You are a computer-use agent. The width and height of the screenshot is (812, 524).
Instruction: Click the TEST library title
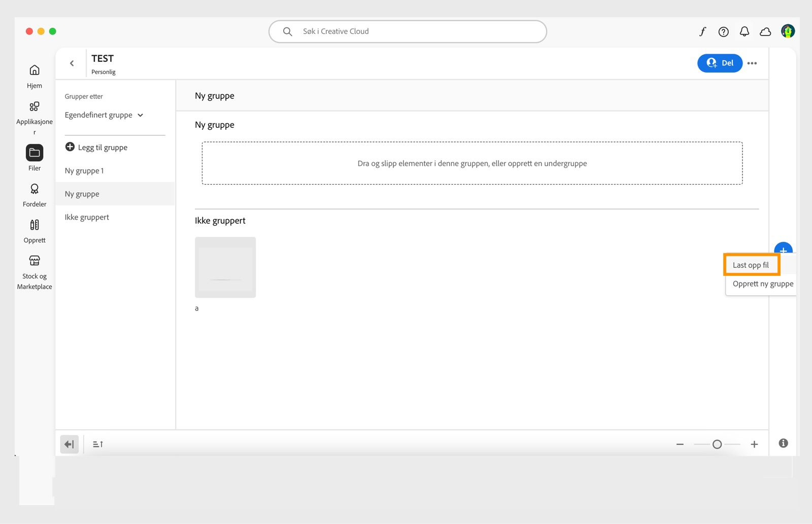click(x=103, y=58)
